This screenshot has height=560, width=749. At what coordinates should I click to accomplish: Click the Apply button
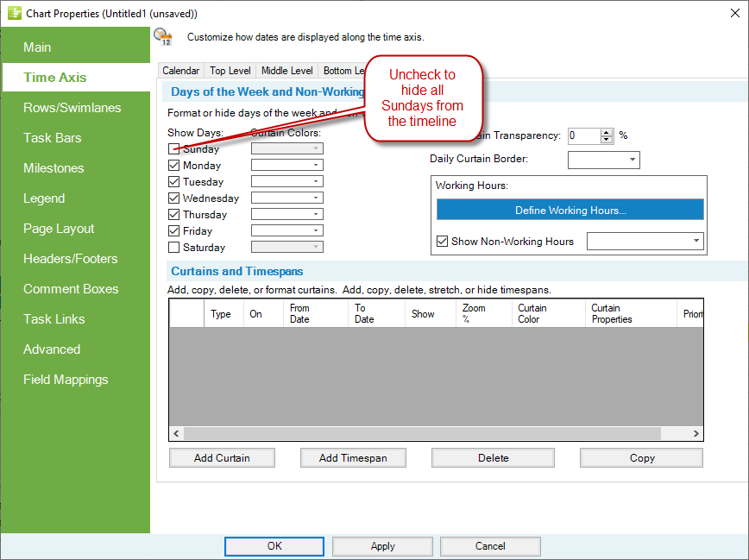point(382,546)
